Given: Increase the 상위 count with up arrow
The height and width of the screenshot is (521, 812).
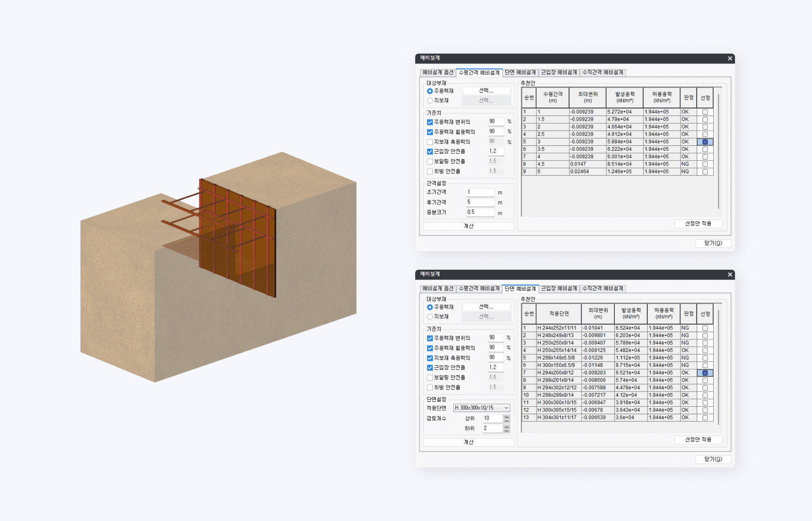Looking at the screenshot, I should click(506, 417).
